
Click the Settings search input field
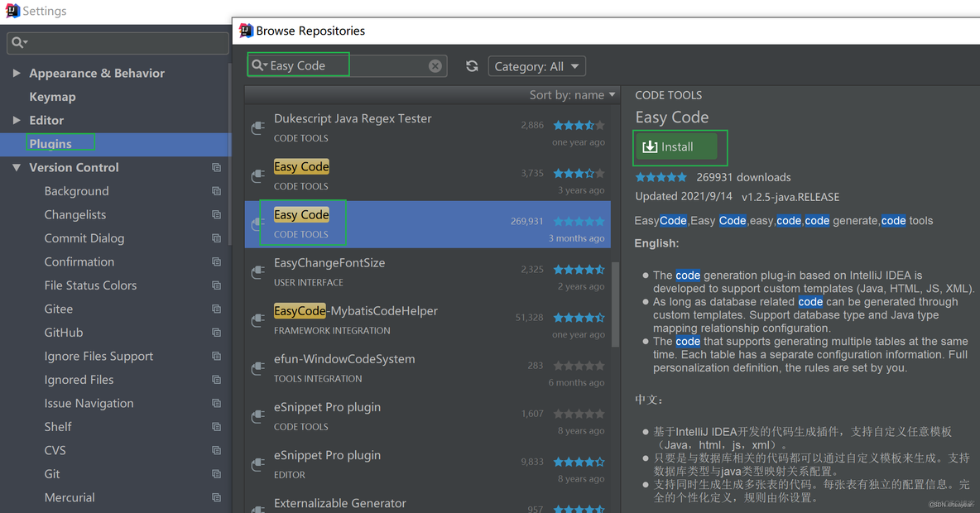pyautogui.click(x=118, y=42)
